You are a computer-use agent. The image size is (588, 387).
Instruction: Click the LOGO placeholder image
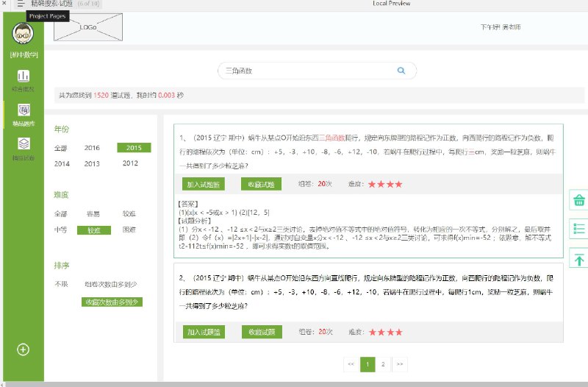88,27
